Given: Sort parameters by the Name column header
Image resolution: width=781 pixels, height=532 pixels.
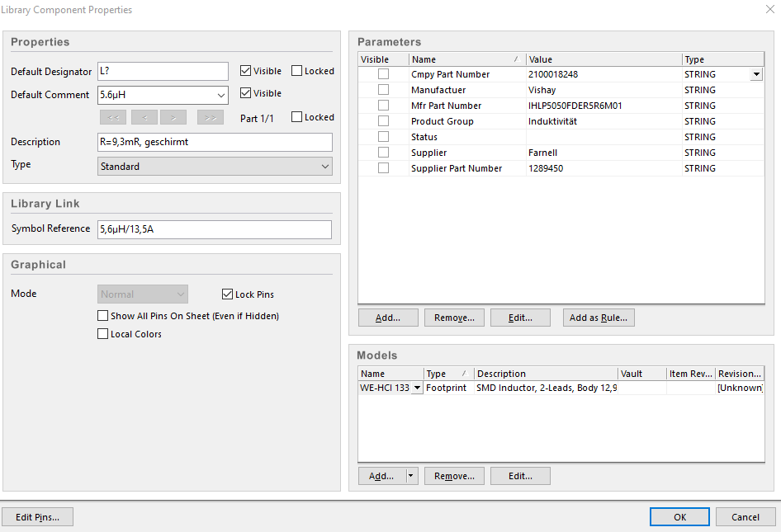Looking at the screenshot, I should pyautogui.click(x=467, y=59).
